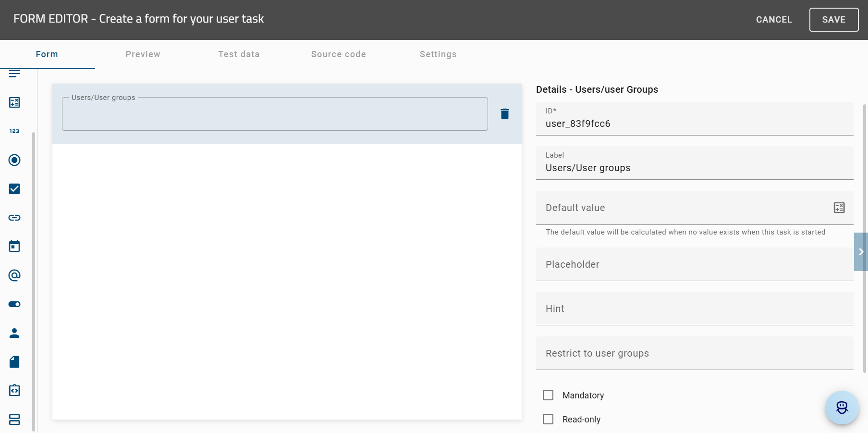Edit the Label field in details
The image size is (868, 433).
point(695,163)
